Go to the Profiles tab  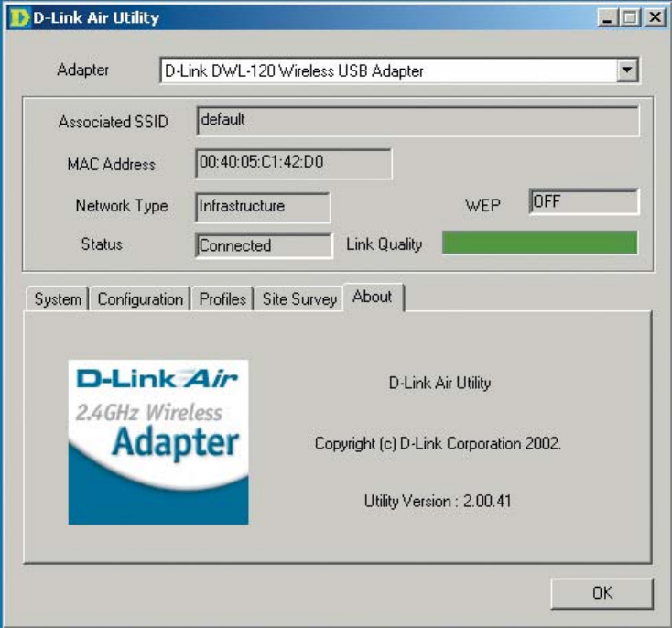(222, 298)
